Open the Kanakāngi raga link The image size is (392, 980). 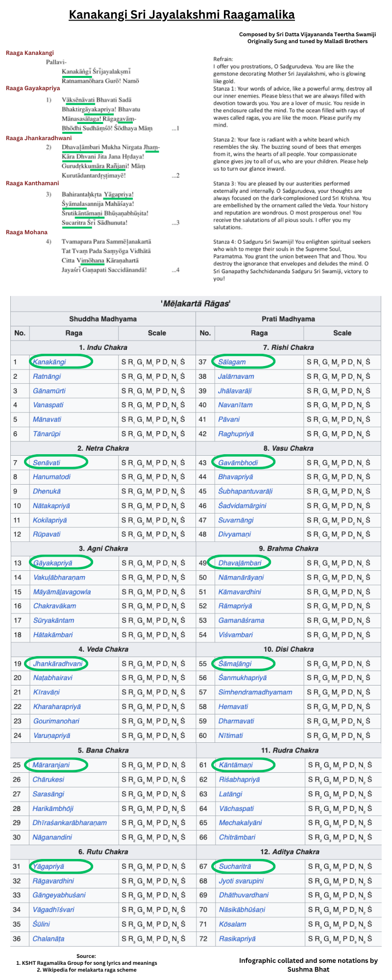click(49, 362)
